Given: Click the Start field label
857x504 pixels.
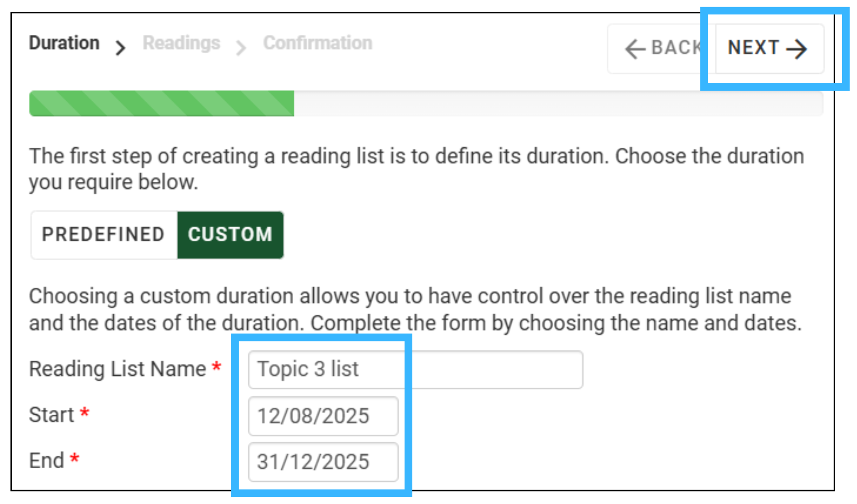Looking at the screenshot, I should (x=51, y=415).
